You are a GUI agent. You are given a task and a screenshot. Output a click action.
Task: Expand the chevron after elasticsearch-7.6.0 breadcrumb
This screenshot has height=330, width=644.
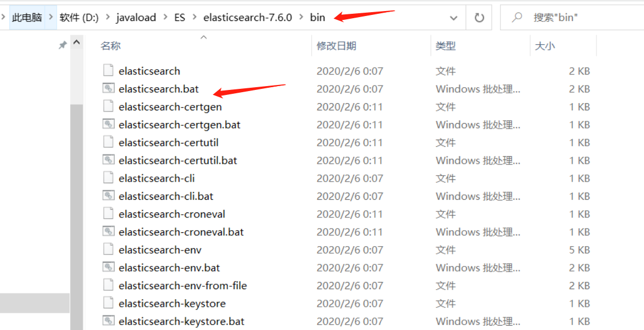(x=301, y=17)
